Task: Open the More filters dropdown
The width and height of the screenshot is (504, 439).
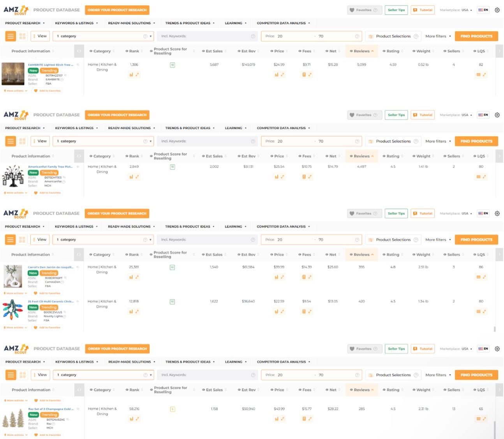Action: click(437, 36)
